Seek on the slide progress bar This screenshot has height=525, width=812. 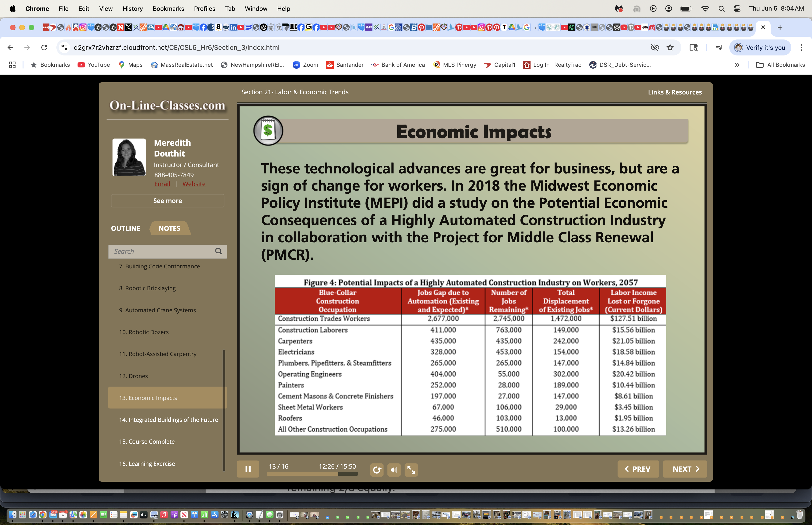pyautogui.click(x=312, y=474)
